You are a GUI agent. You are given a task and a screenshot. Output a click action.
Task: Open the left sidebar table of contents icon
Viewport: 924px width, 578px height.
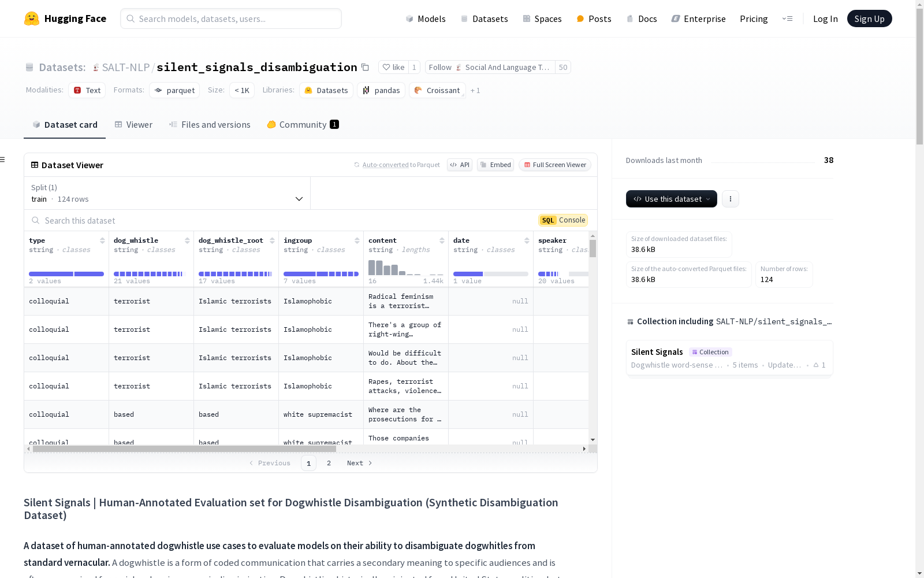tap(2, 160)
